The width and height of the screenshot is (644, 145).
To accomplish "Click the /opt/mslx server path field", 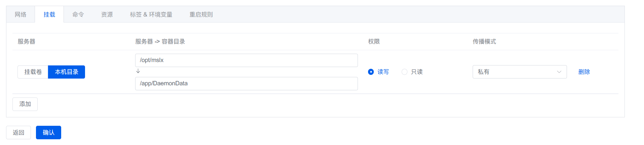I will point(246,60).
